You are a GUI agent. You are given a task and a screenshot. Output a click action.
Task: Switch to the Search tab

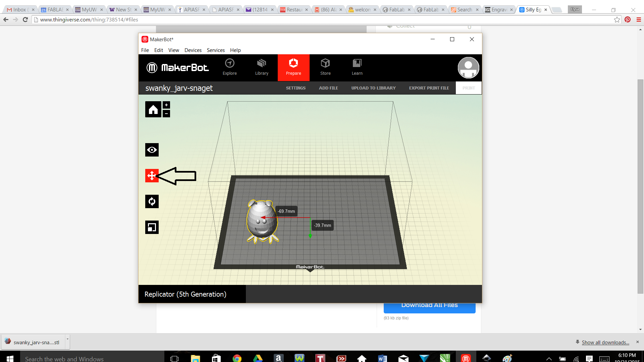tap(465, 10)
